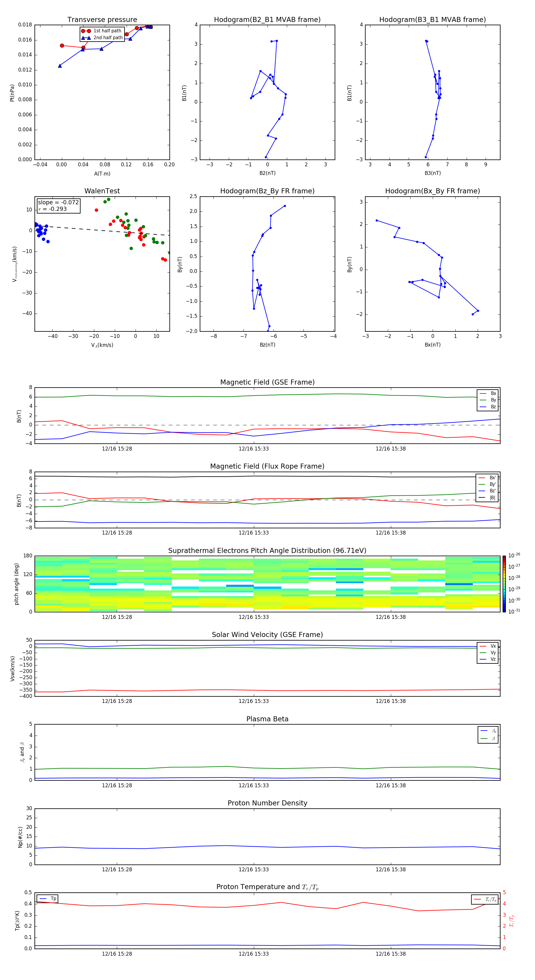The height and width of the screenshot is (980, 535).
Task: Select the '2nd half path' legend entry
Action: coord(102,38)
